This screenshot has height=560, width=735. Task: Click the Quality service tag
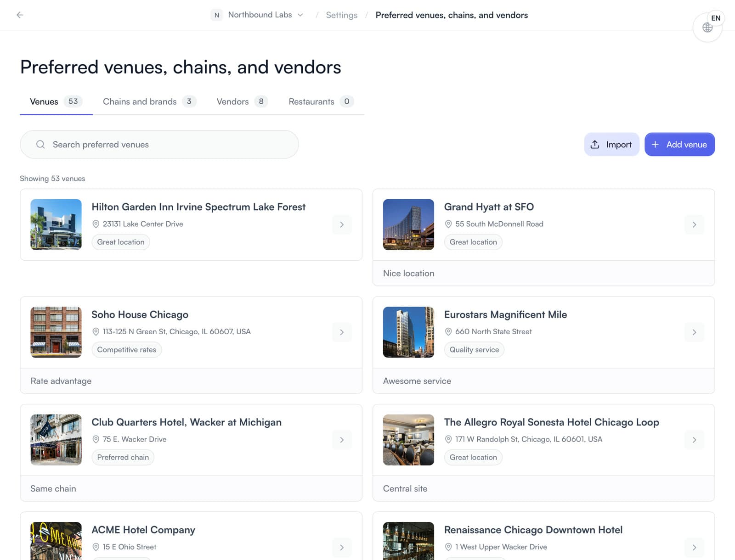(x=474, y=350)
